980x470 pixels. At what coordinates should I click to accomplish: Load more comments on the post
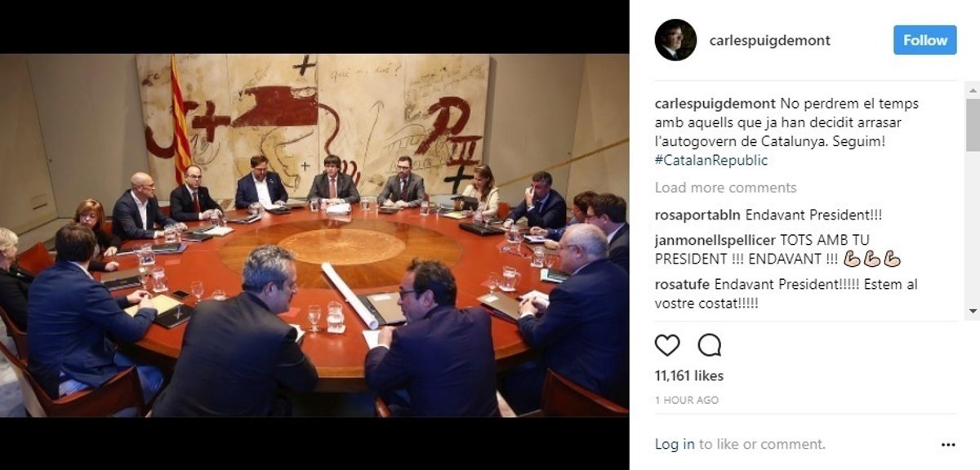click(725, 188)
